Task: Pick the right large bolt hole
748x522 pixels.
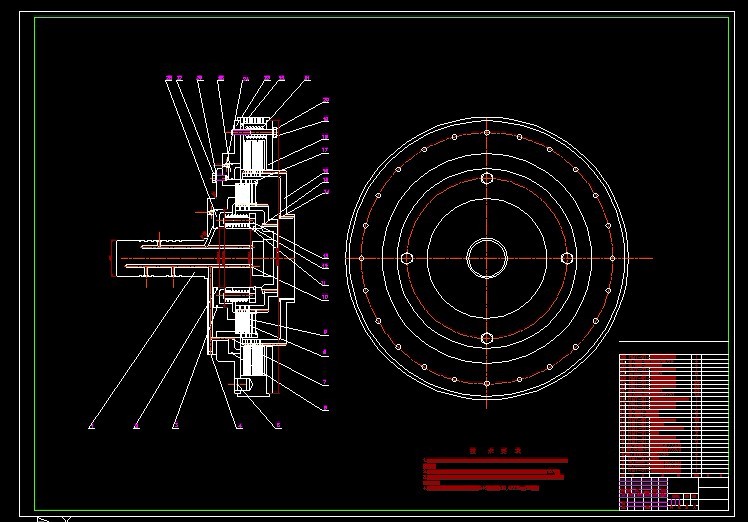Action: click(567, 258)
